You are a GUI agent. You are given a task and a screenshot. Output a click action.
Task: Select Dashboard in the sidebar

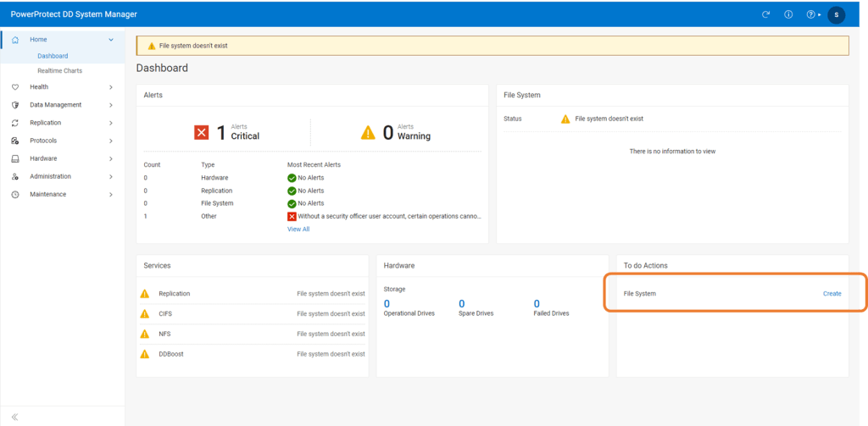point(53,56)
